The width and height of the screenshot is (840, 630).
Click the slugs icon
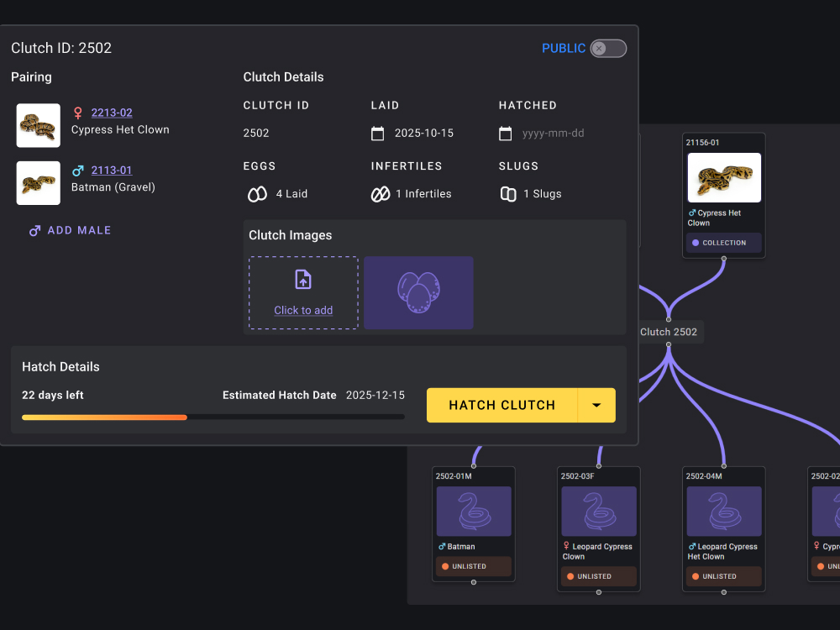pyautogui.click(x=508, y=194)
